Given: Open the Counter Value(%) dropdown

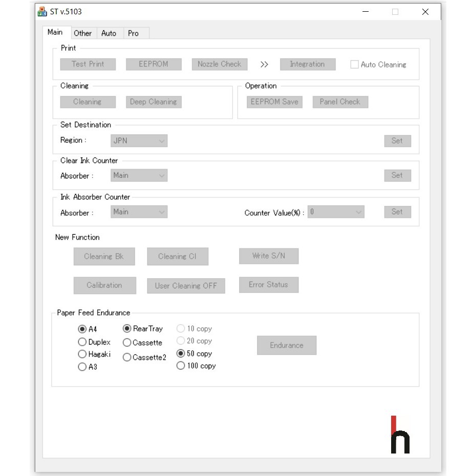Looking at the screenshot, I should tap(336, 212).
